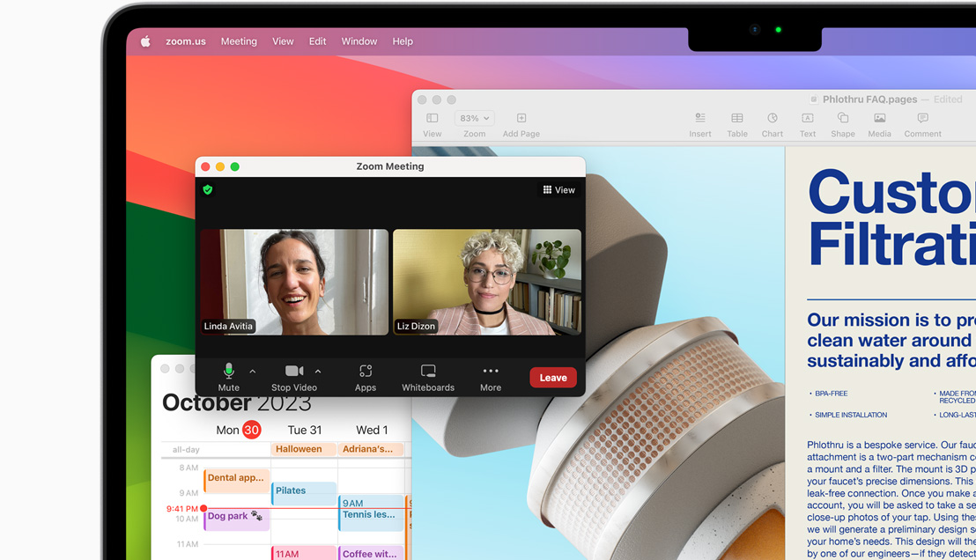Open the Window menu in the menu bar
The width and height of the screenshot is (976, 560).
(x=359, y=41)
